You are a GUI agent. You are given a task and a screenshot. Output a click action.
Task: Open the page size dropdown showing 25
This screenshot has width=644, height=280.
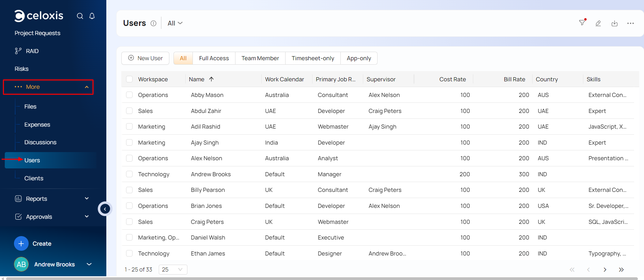(173, 269)
